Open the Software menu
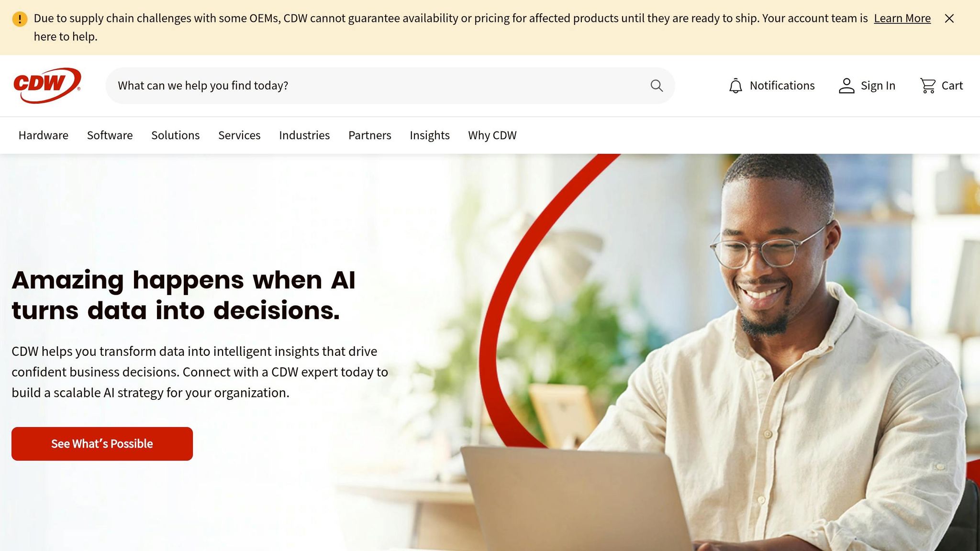The height and width of the screenshot is (551, 980). (x=110, y=135)
